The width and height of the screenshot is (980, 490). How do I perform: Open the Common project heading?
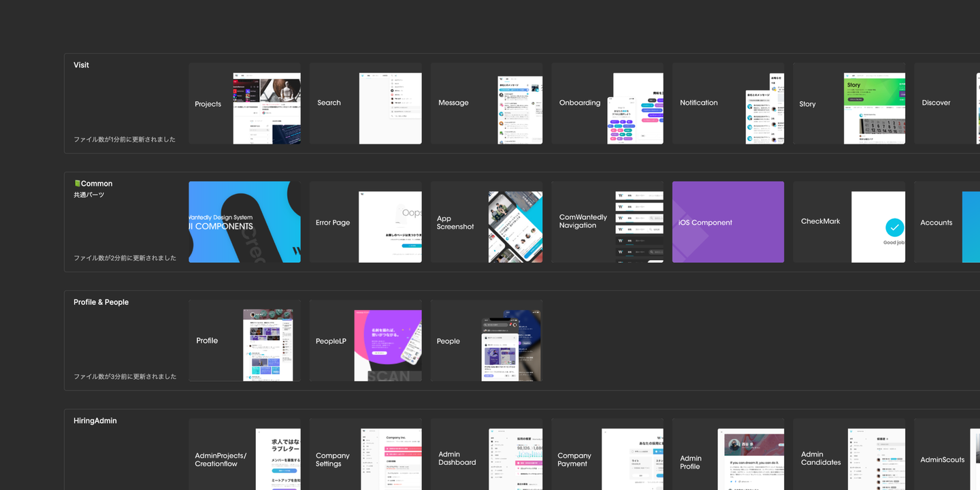tap(93, 184)
